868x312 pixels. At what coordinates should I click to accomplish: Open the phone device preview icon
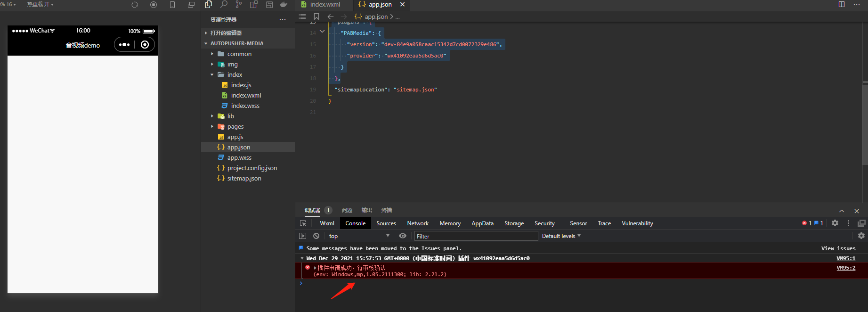(x=172, y=5)
